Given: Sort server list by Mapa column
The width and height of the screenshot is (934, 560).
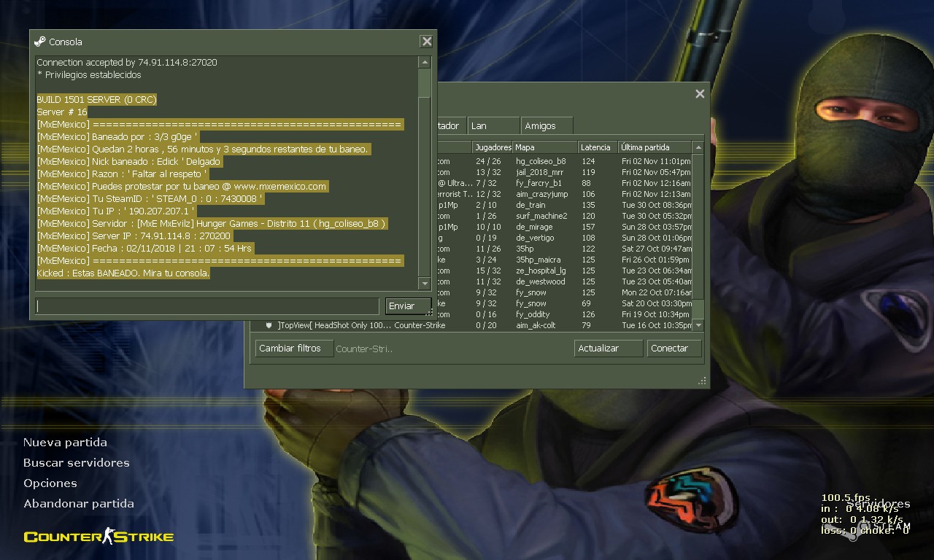Looking at the screenshot, I should coord(545,147).
